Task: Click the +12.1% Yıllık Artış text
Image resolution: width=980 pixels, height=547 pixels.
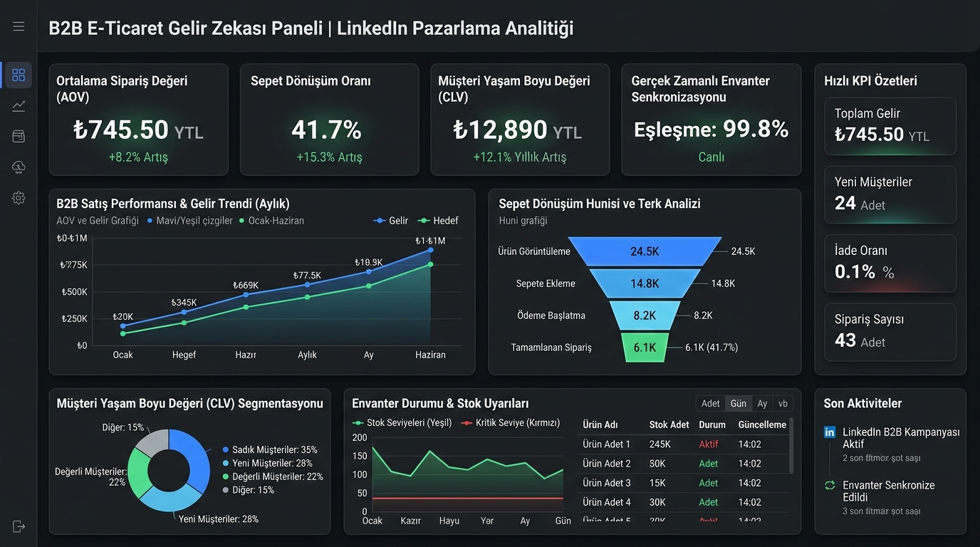Action: [520, 157]
